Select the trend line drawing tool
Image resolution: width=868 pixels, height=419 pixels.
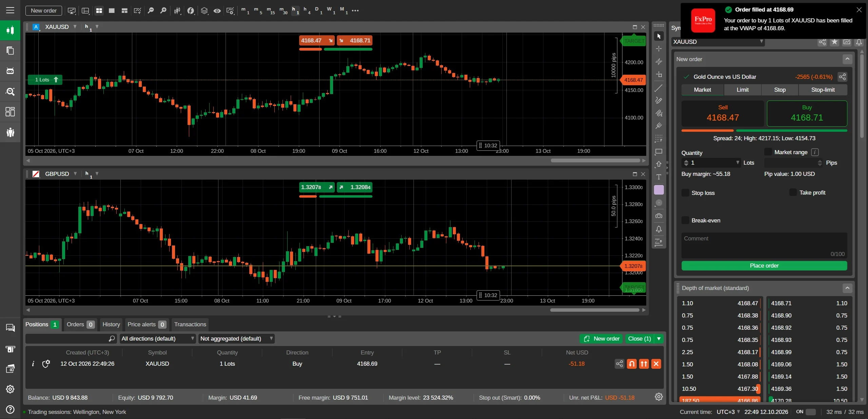coord(658,88)
